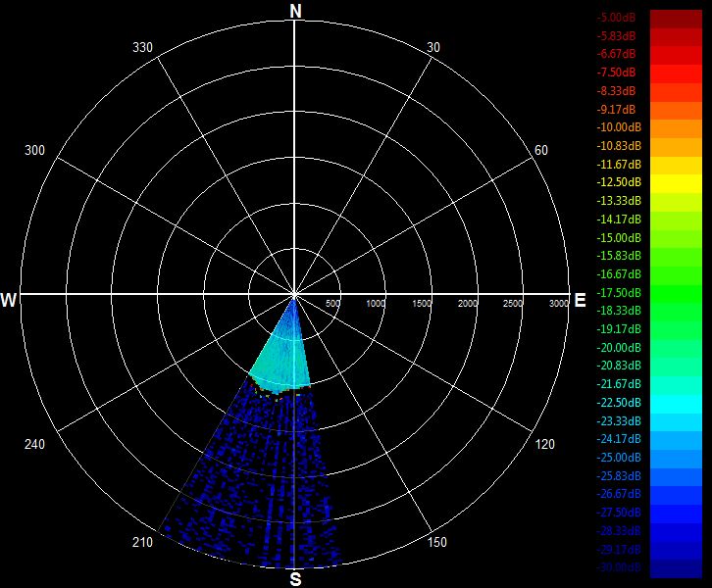Click the -18.33dB legend label
This screenshot has width=712, height=588.
pos(619,311)
